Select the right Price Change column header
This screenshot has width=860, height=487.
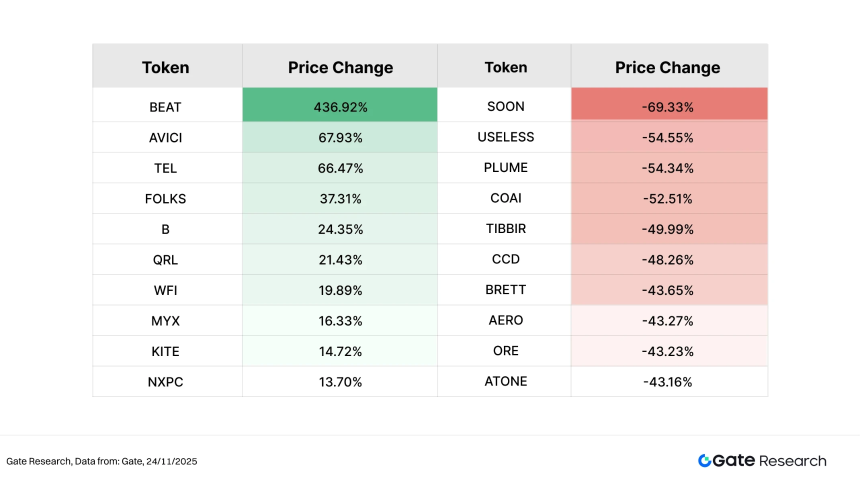coord(668,68)
